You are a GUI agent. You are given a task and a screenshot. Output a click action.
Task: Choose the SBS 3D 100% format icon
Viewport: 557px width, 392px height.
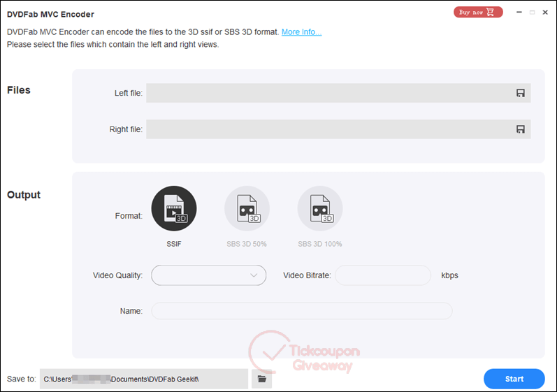point(320,208)
